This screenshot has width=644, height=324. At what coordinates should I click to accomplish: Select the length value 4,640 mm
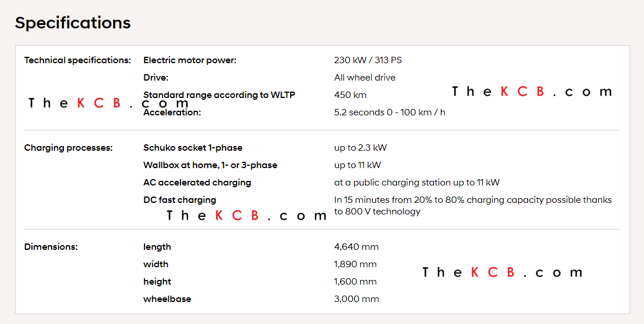tap(356, 247)
